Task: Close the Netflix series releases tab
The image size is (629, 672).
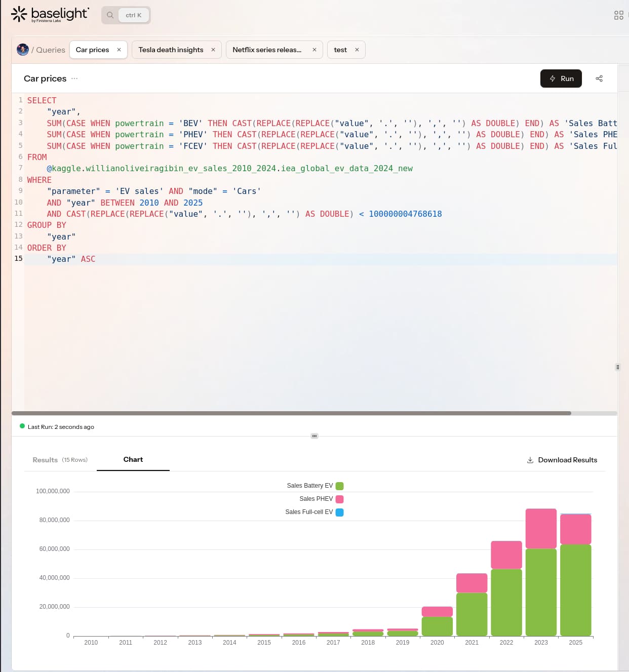Action: coord(314,50)
